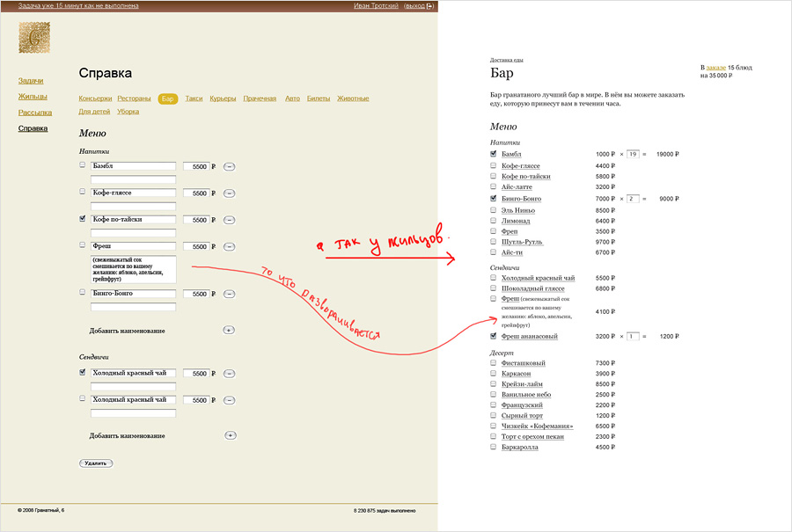Click minus button beside Кофе-гляссе price
This screenshot has height=532, width=792.
[229, 193]
